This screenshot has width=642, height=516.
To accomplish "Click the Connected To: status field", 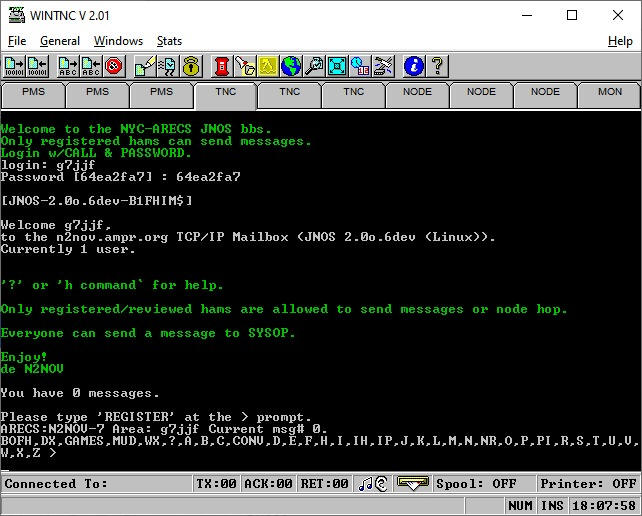I will (x=97, y=484).
